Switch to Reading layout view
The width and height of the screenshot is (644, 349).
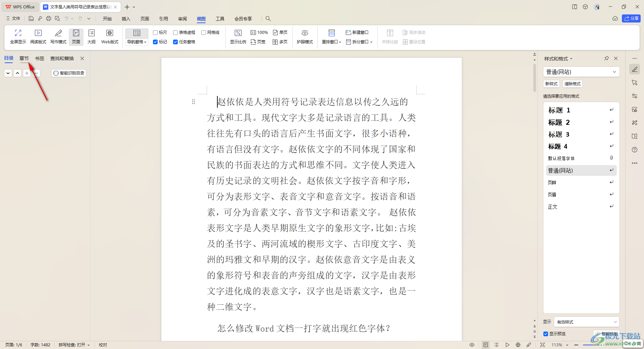coord(38,37)
